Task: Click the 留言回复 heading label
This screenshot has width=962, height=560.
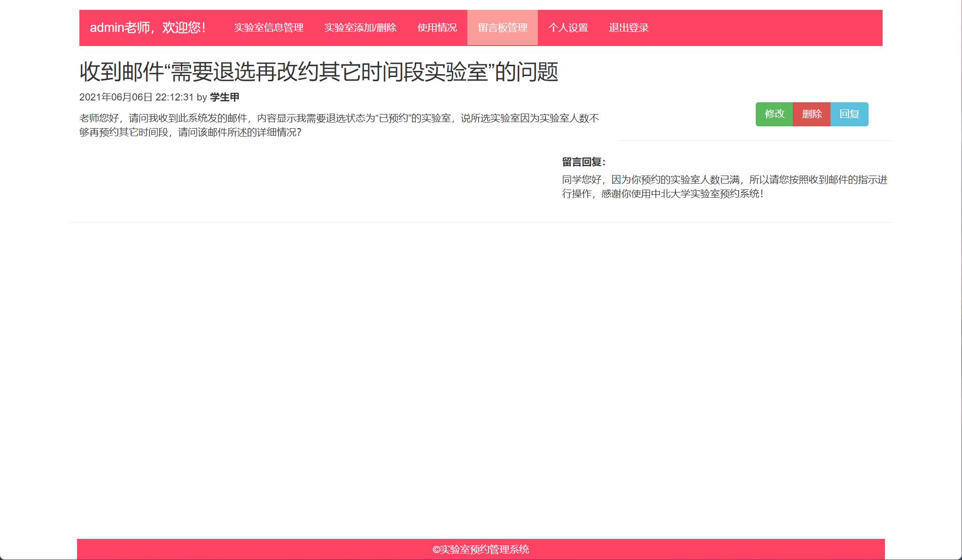Action: pos(582,162)
